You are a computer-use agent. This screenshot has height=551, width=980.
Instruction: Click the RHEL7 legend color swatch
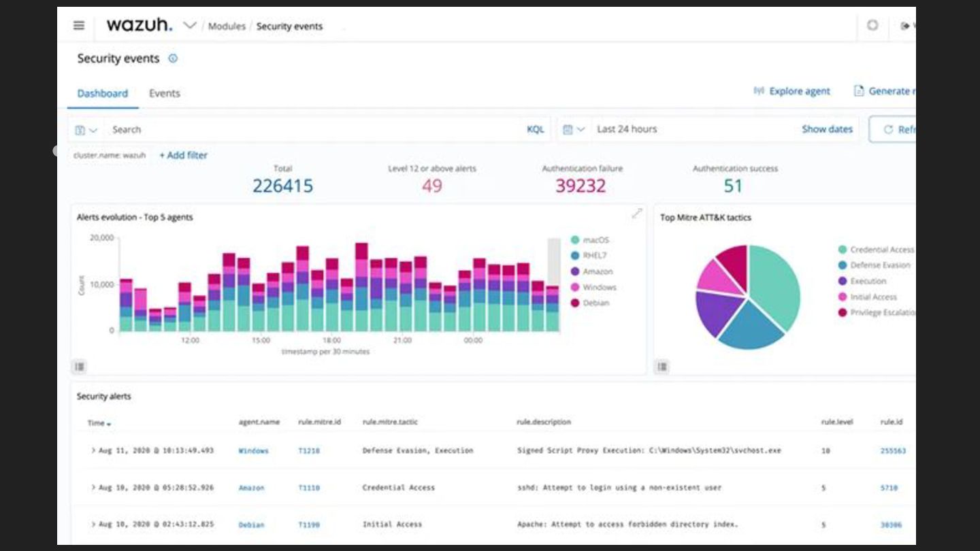(x=575, y=256)
